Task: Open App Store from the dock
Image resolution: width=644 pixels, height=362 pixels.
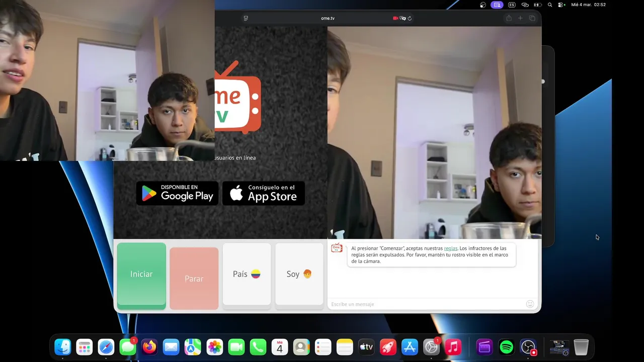Action: pyautogui.click(x=410, y=347)
